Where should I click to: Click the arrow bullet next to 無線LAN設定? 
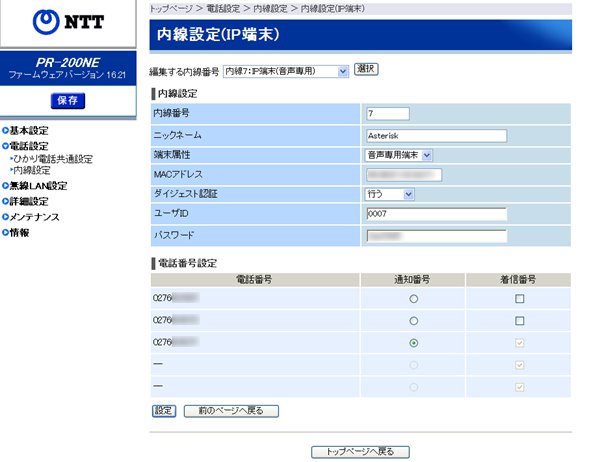pyautogui.click(x=5, y=186)
